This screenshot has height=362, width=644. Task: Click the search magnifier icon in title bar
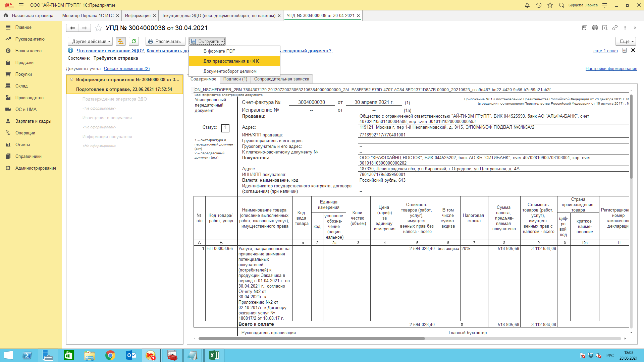561,5
